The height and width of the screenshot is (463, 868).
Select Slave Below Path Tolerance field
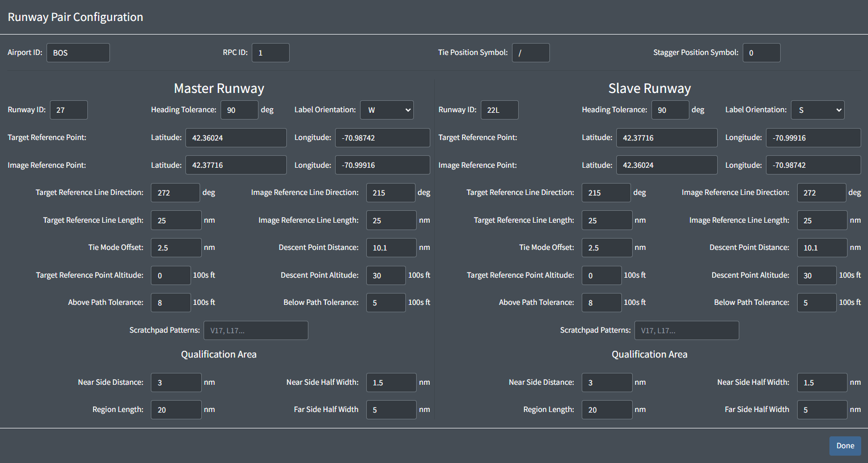coord(817,303)
